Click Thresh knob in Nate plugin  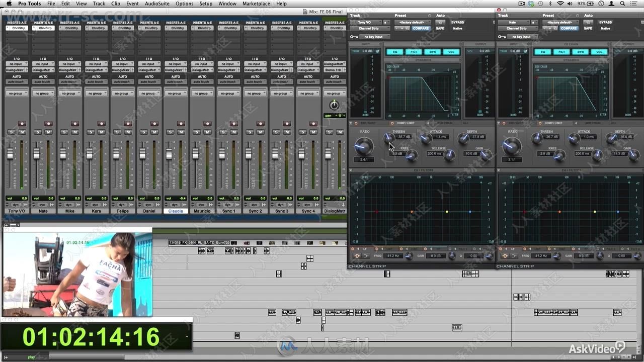(x=536, y=138)
